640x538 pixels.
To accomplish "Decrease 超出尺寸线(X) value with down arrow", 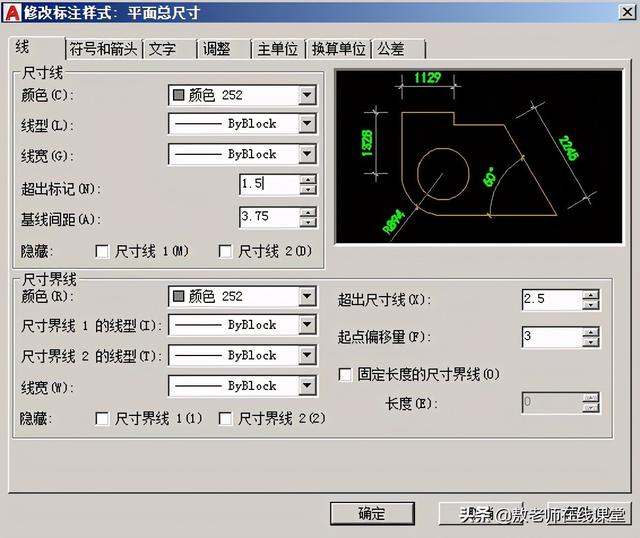I will pos(591,305).
